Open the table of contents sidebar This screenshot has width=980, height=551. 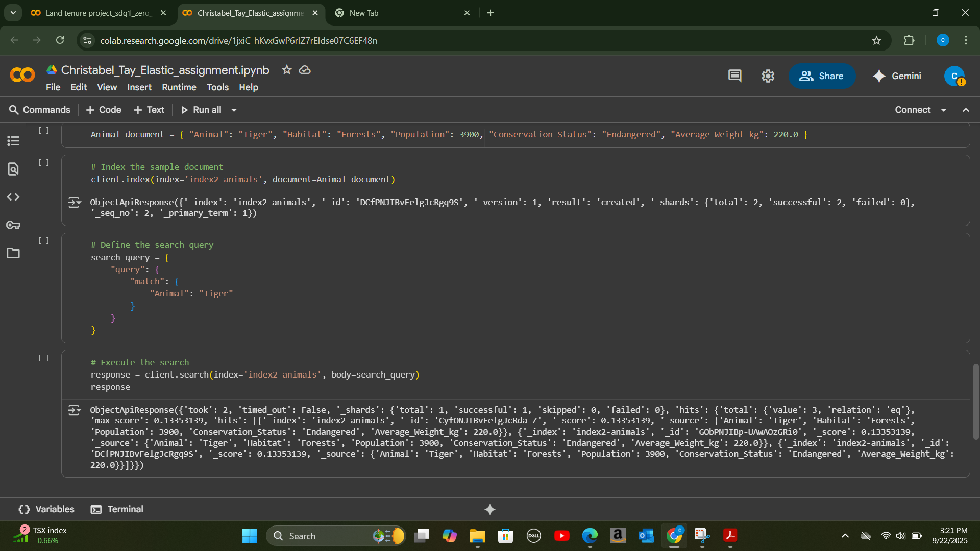[13, 141]
